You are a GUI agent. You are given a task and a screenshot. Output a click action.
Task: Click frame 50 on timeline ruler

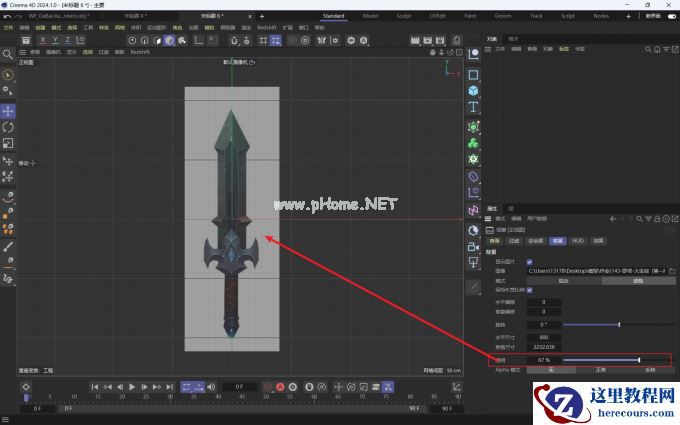click(x=266, y=396)
